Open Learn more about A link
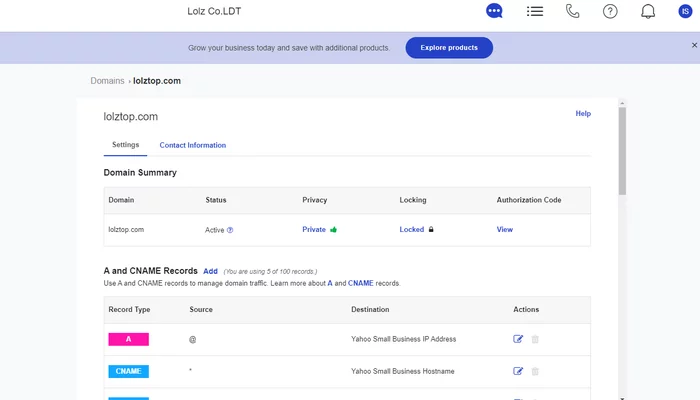Image resolution: width=700 pixels, height=400 pixels. click(330, 283)
